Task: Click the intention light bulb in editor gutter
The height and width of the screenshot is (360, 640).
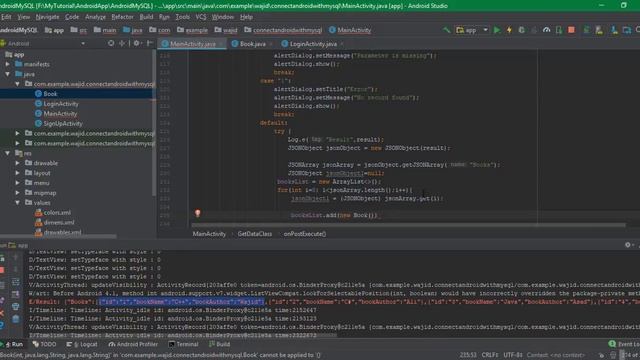Action: (198, 213)
